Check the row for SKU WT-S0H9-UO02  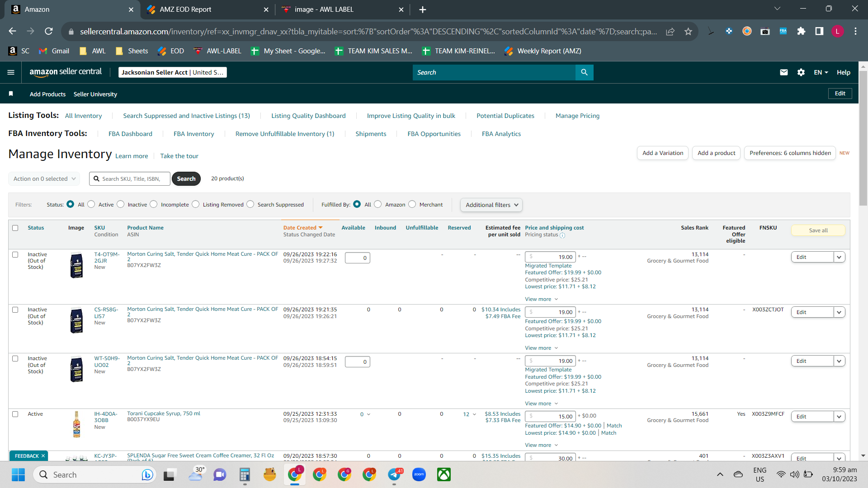[x=15, y=359]
